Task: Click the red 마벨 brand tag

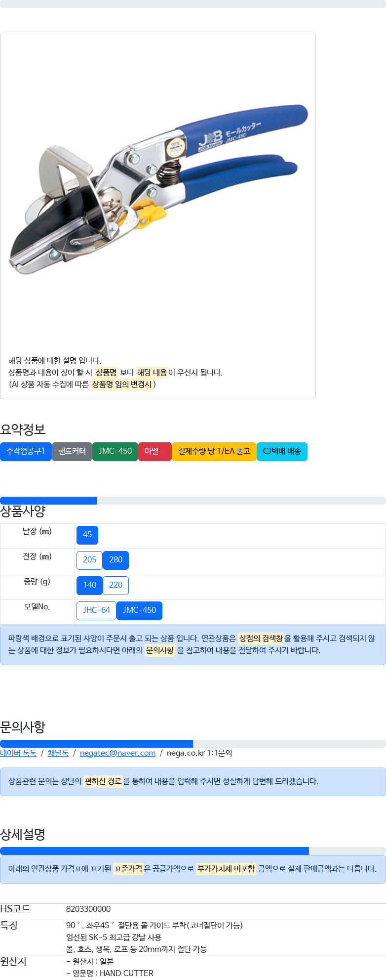Action: point(155,452)
